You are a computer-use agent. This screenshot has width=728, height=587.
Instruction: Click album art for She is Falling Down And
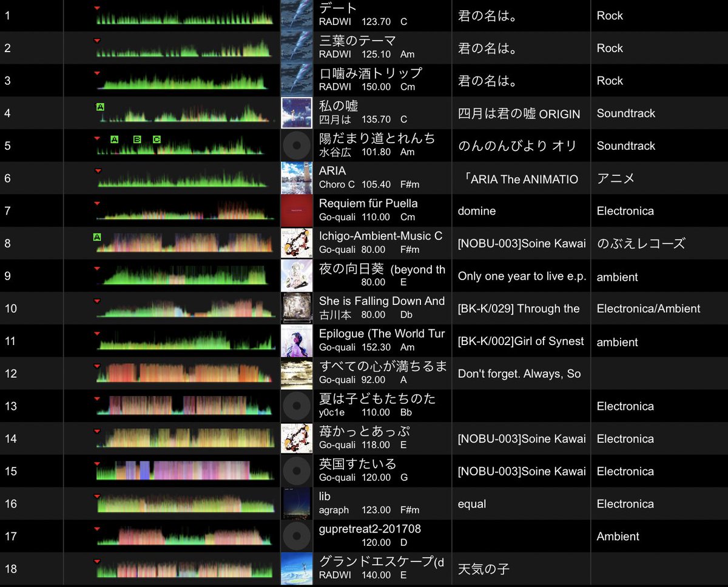point(296,308)
